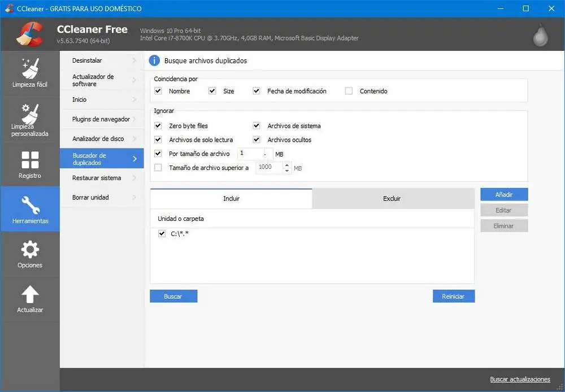Viewport: 565px width, 392px height.
Task: Click the CCleaner logo in header
Action: pos(30,34)
